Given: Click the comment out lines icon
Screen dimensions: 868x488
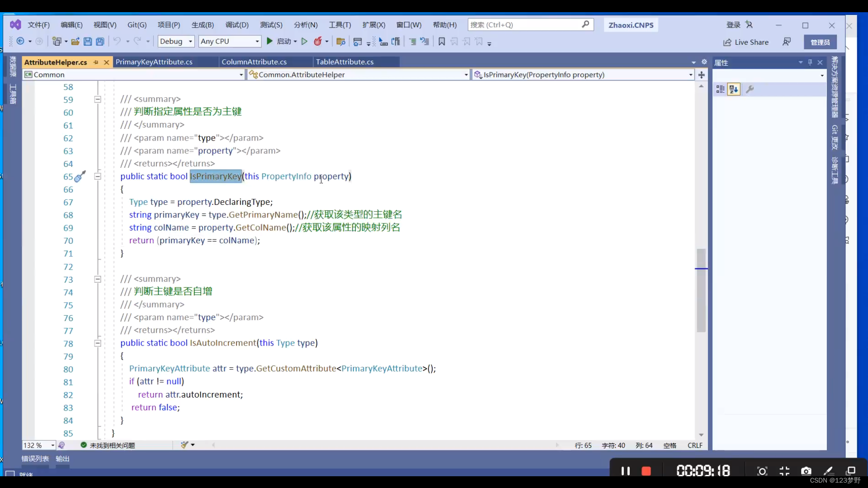Looking at the screenshot, I should pyautogui.click(x=412, y=42).
